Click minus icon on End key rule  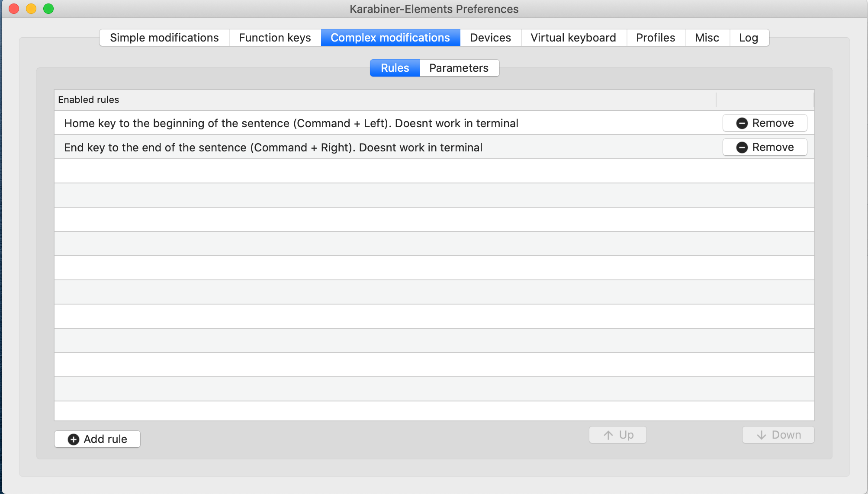coord(742,148)
